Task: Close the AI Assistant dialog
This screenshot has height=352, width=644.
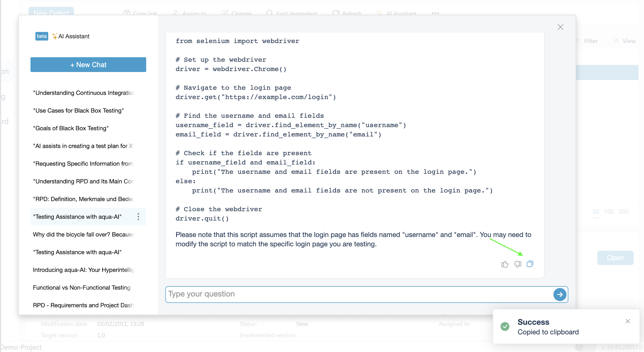Action: [x=560, y=27]
